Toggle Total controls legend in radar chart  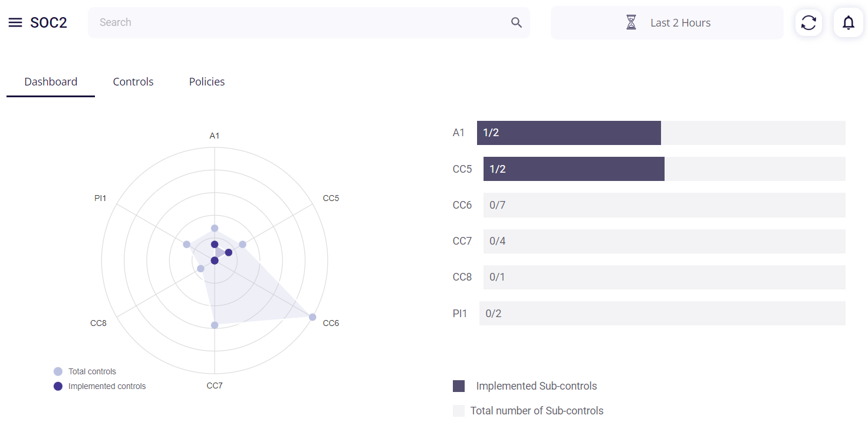coord(85,371)
